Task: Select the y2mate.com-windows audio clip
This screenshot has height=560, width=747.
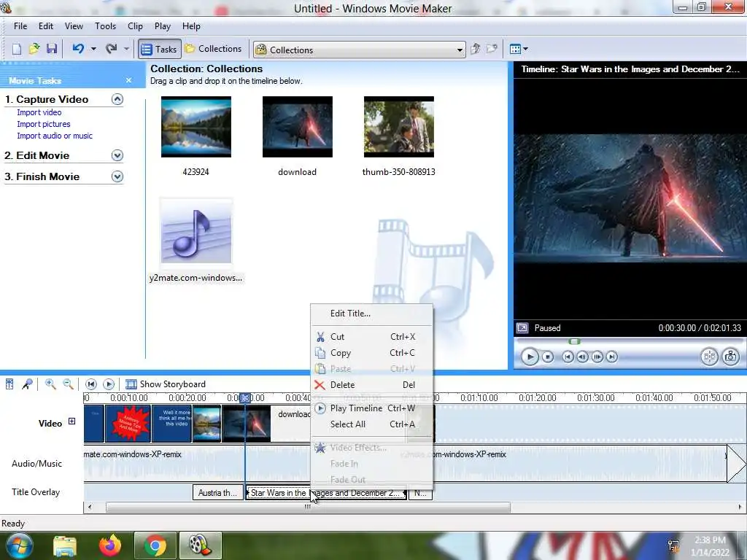Action: (196, 231)
